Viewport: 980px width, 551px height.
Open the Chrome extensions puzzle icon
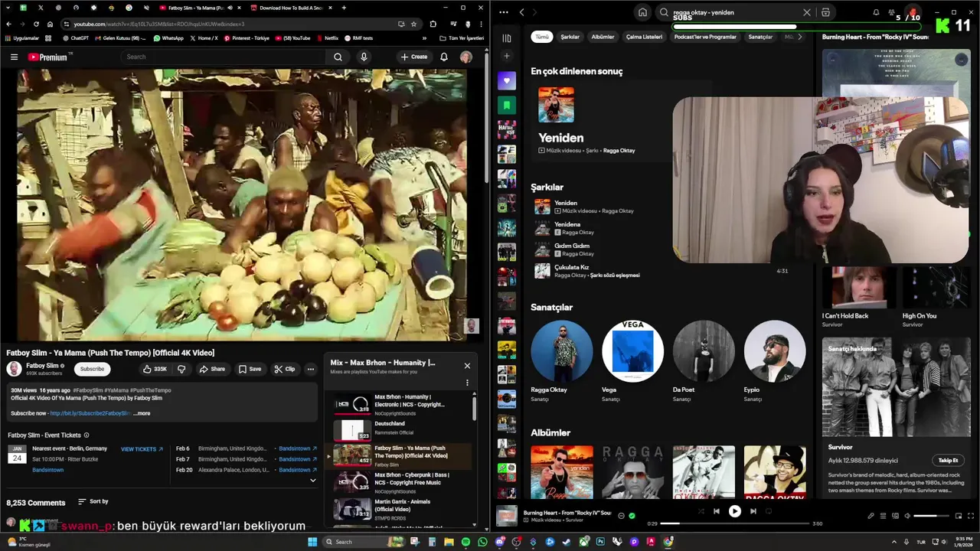433,24
